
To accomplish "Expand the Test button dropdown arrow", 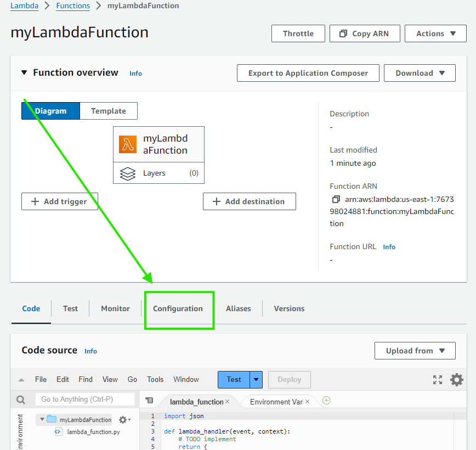I will (x=256, y=380).
